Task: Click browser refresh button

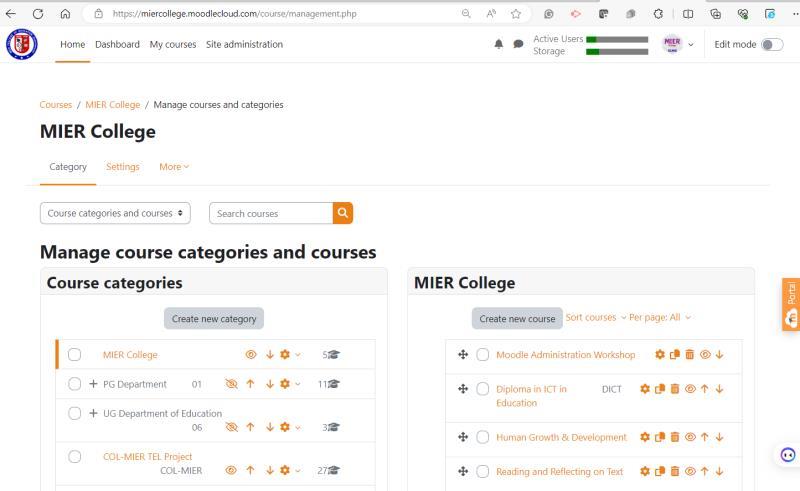Action: click(38, 14)
